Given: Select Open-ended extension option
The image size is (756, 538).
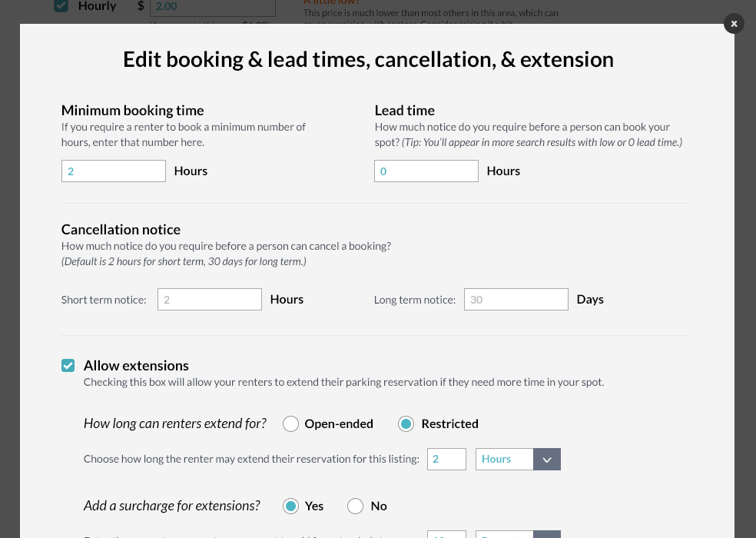Looking at the screenshot, I should (290, 423).
